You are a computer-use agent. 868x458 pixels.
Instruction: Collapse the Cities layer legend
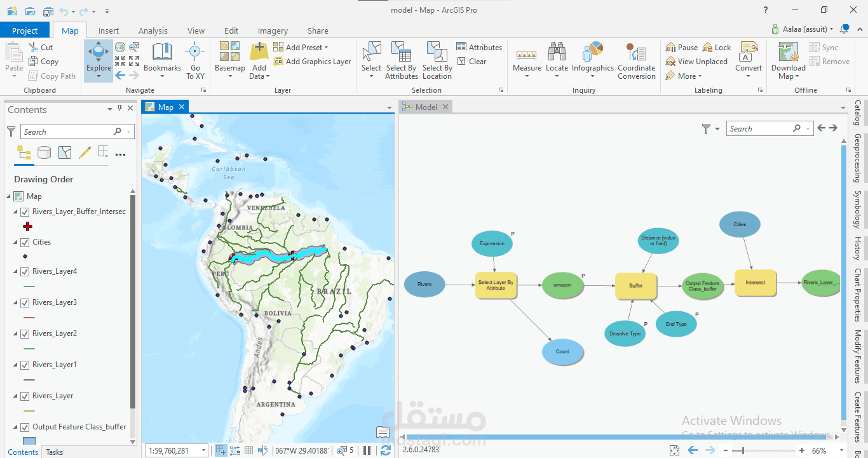(x=16, y=242)
